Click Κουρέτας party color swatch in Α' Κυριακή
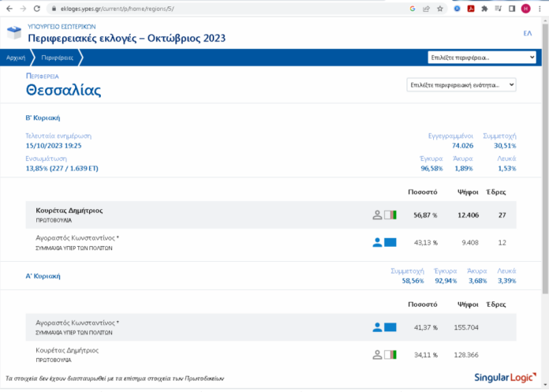This screenshot has height=392, width=549. click(x=390, y=355)
